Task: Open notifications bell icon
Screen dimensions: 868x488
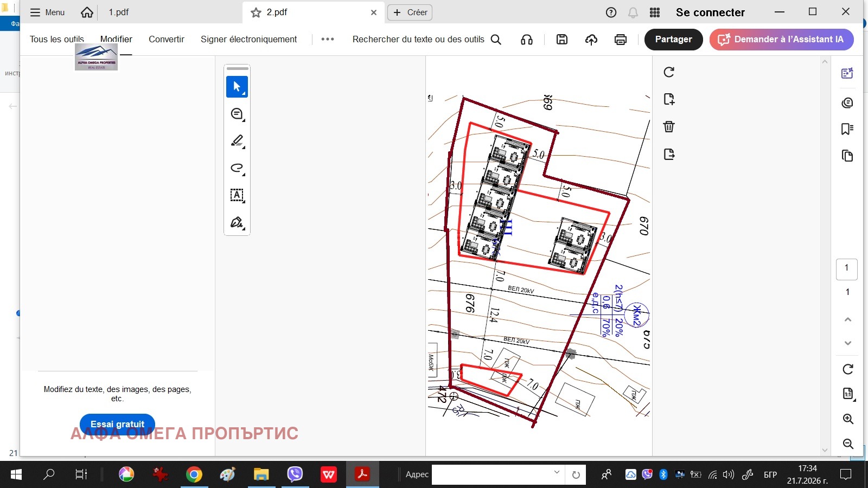Action: click(x=633, y=12)
